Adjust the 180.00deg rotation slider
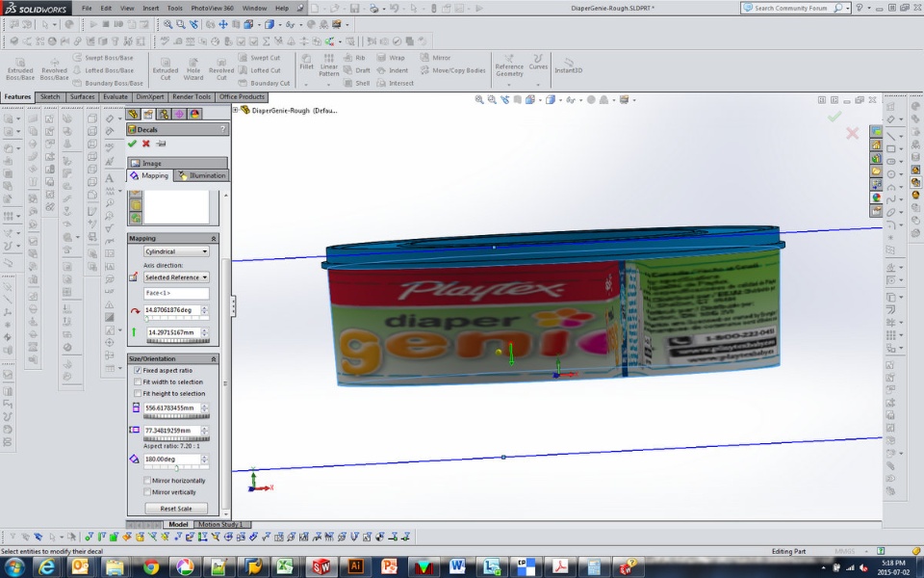The height and width of the screenshot is (578, 924). pyautogui.click(x=176, y=468)
